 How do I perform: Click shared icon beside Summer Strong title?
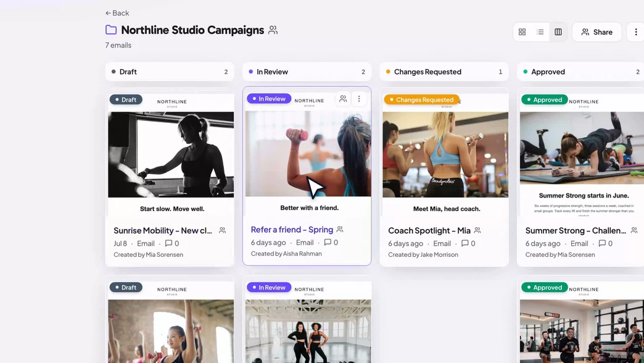pos(634,230)
